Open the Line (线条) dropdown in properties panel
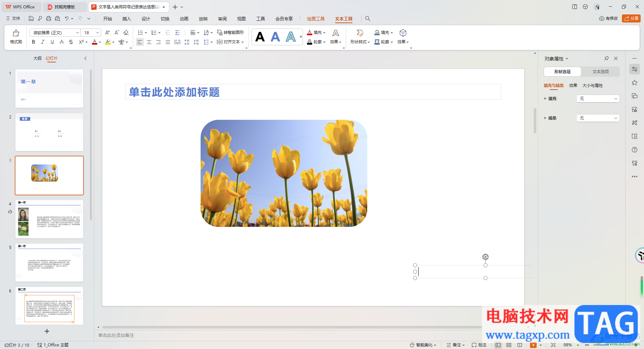 click(x=598, y=118)
